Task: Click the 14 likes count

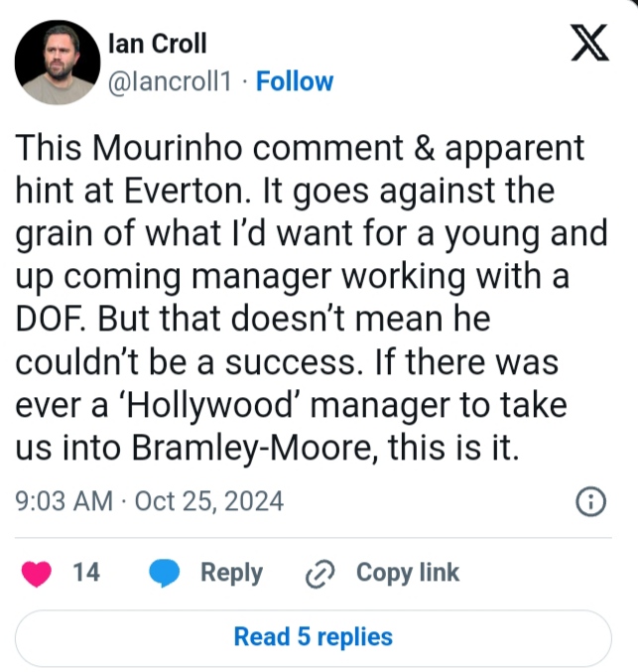Action: point(86,573)
